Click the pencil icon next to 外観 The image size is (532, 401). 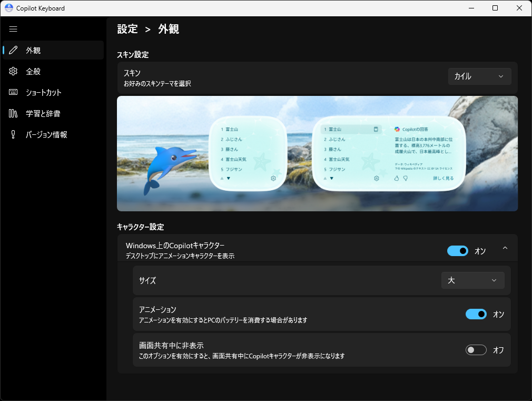[x=13, y=50]
